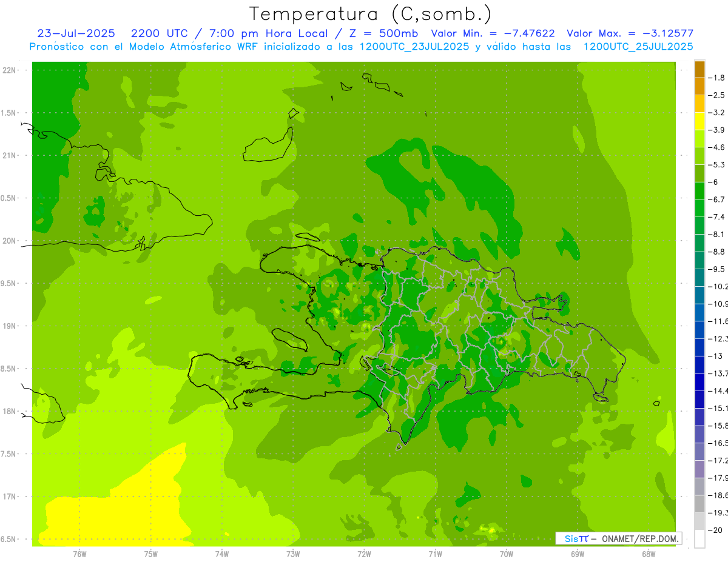Click the lime swatch between -3.9 and -4.6
The image size is (728, 562).
pos(699,139)
